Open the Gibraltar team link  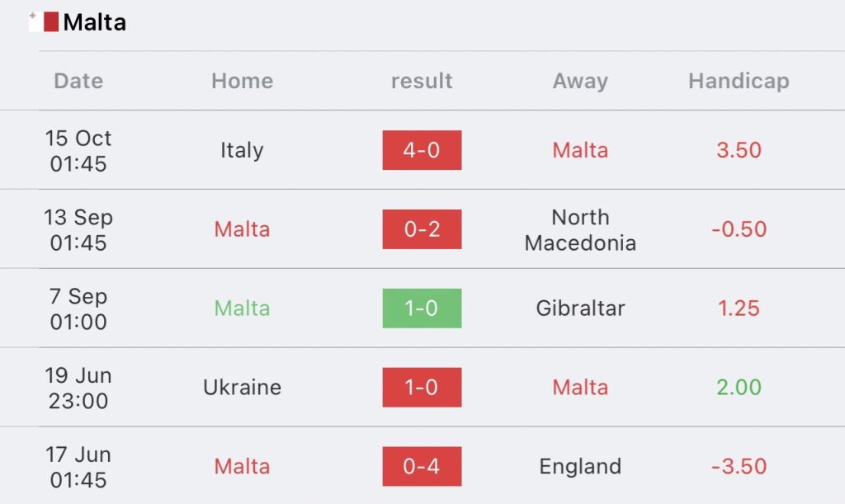580,308
